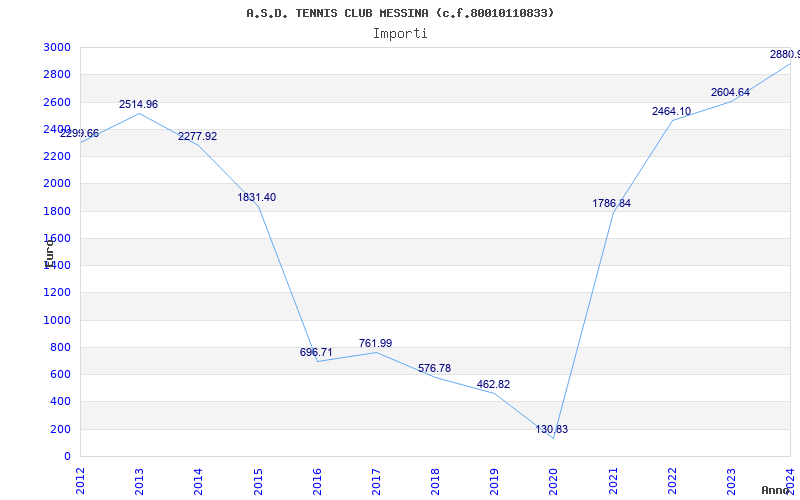
Task: Click y-axis tick label 2200
Action: [57, 156]
